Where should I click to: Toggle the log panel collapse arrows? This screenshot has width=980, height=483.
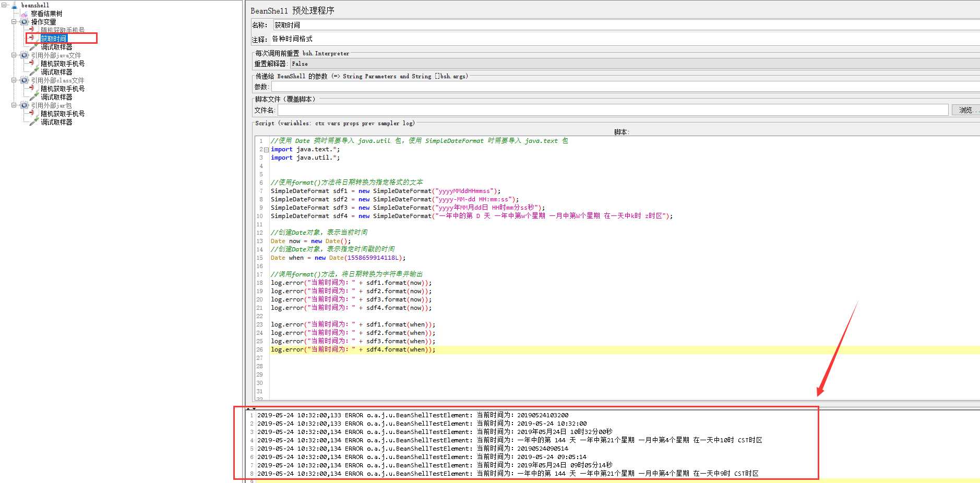[x=252, y=408]
